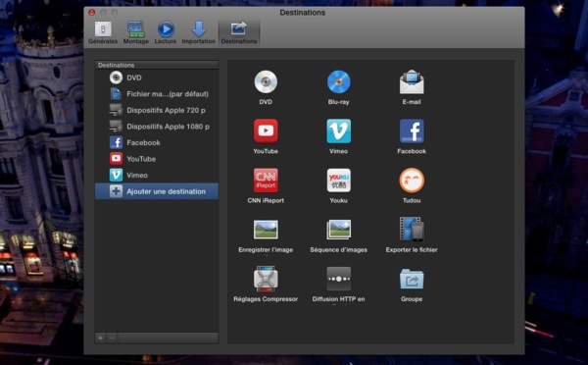Choose the Facebook icon in the grid

(x=412, y=131)
